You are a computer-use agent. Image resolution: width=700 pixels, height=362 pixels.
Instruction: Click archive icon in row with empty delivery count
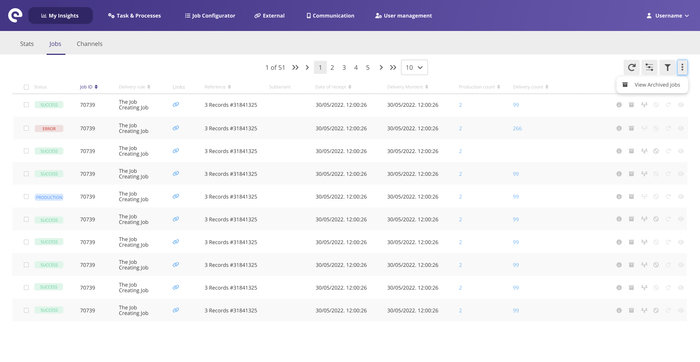click(631, 151)
